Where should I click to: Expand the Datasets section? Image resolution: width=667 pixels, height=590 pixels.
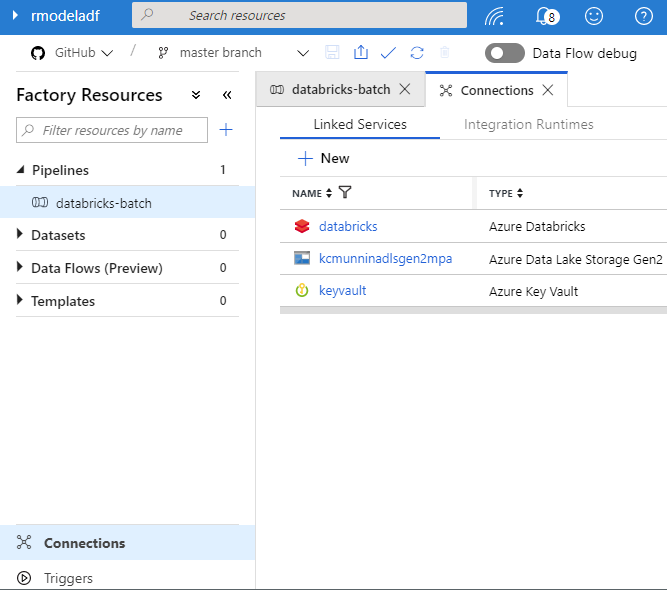pos(19,234)
